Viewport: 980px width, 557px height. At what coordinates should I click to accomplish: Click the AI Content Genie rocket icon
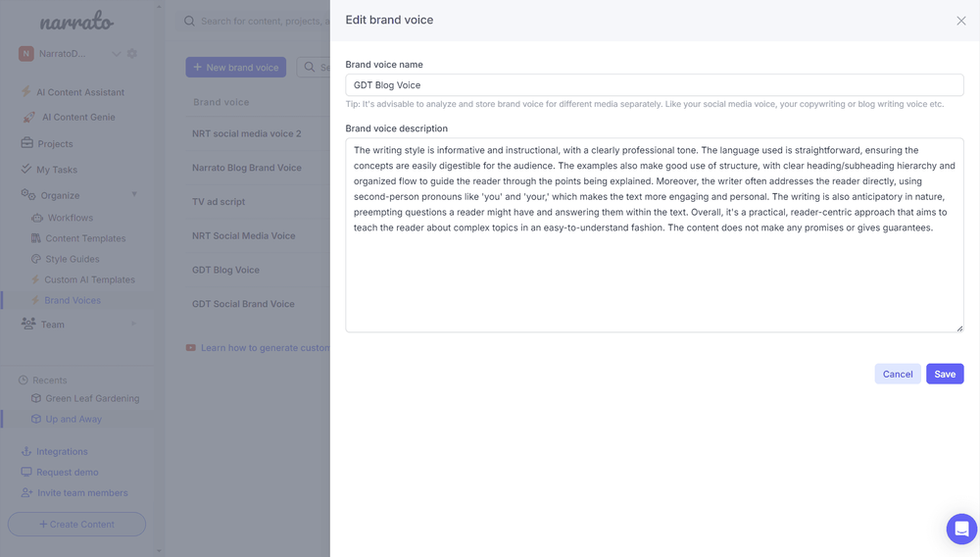point(28,117)
